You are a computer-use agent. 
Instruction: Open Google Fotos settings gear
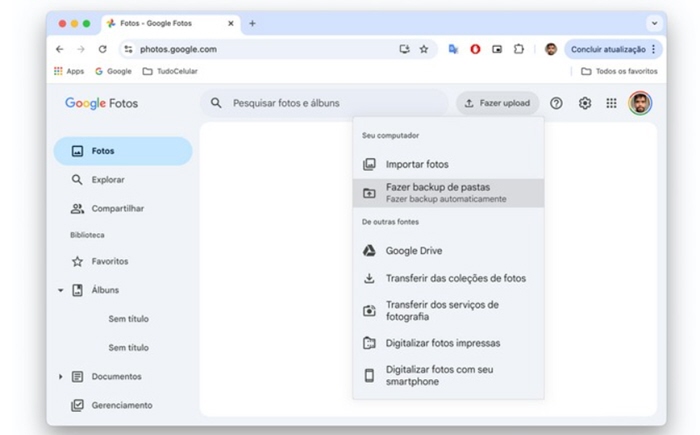click(x=585, y=103)
